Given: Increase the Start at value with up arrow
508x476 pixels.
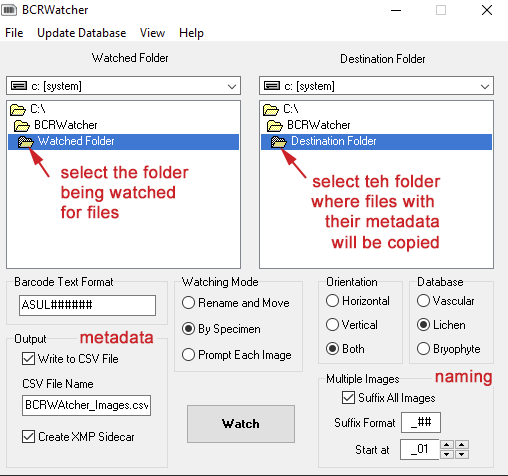Looking at the screenshot, I should [447, 445].
